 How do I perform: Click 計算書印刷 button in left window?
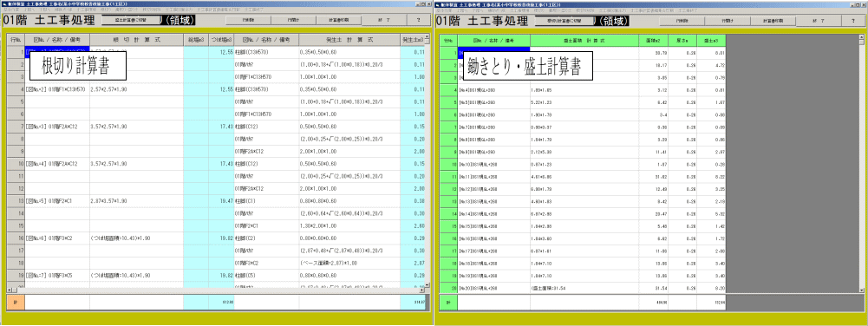click(x=339, y=19)
